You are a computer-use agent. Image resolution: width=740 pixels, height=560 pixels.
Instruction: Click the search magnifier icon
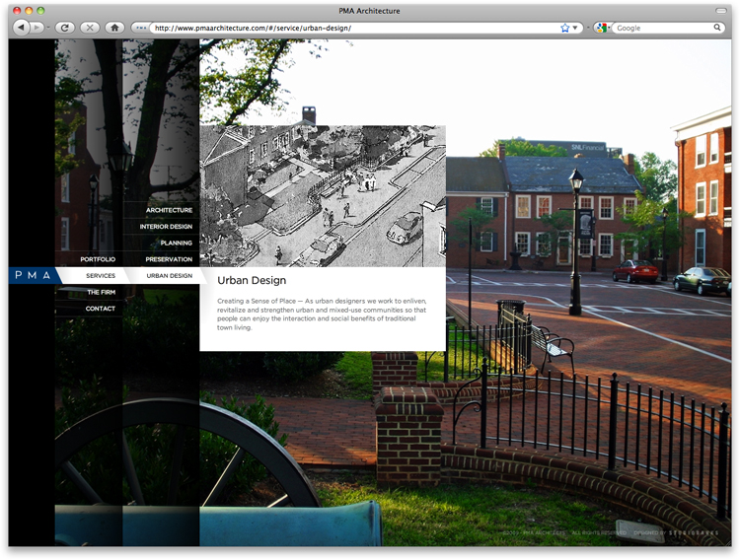(717, 28)
